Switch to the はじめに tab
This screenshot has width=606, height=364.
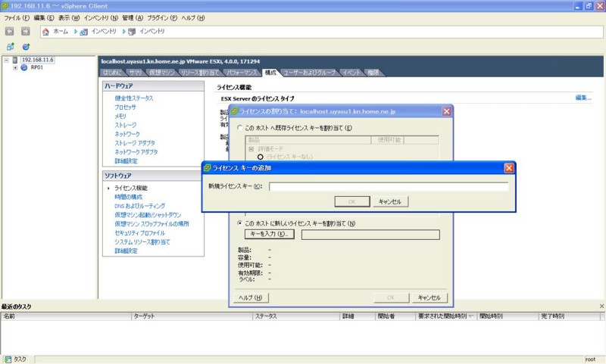[112, 73]
